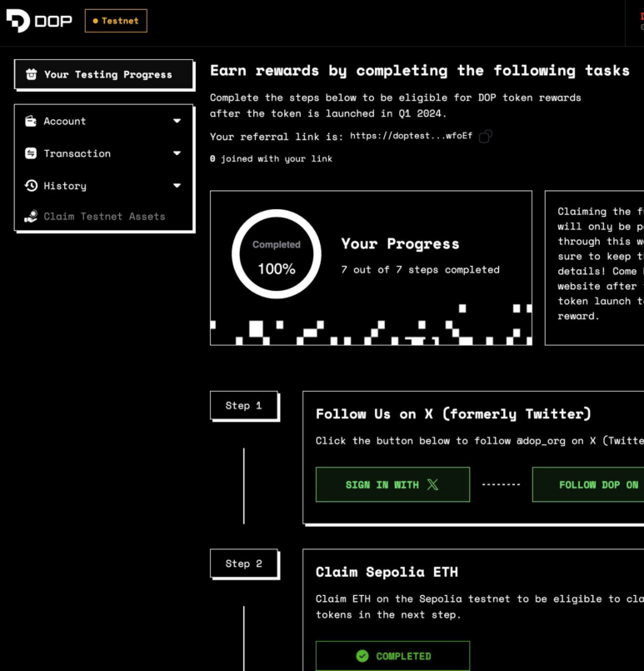Click the '0 joined with your link' text
The image size is (644, 671).
click(271, 158)
